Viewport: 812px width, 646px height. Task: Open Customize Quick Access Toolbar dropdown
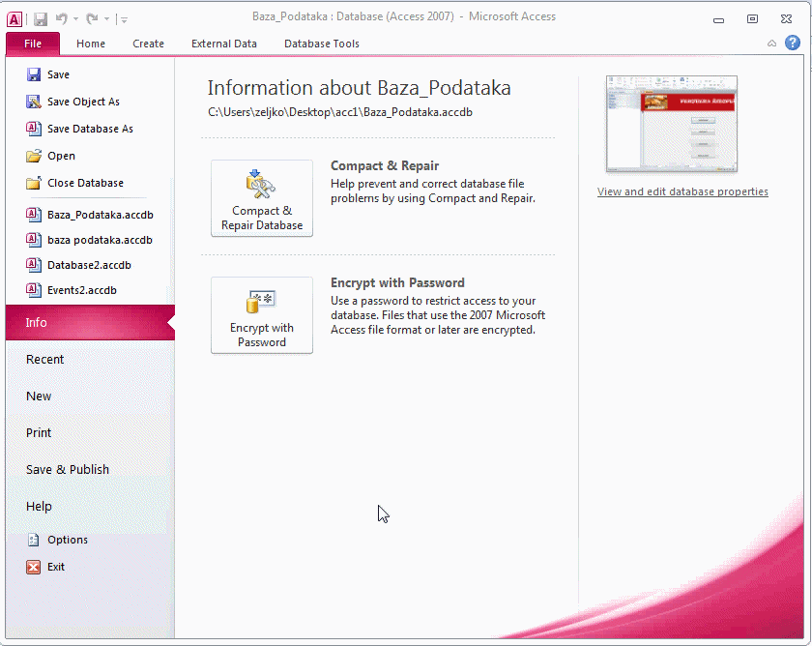point(124,19)
